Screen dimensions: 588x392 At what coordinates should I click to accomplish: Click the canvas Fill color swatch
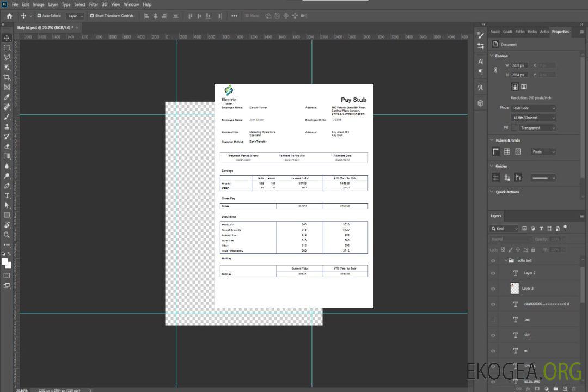click(514, 128)
